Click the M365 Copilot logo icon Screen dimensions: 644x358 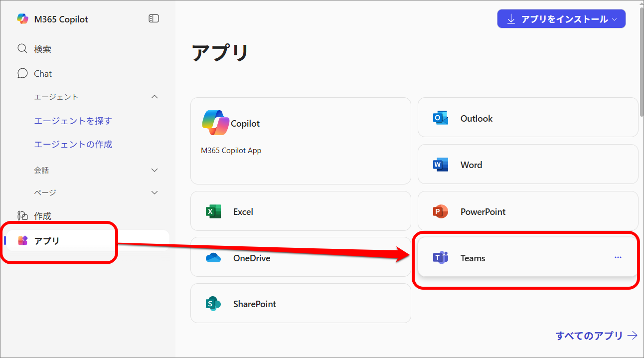click(23, 19)
